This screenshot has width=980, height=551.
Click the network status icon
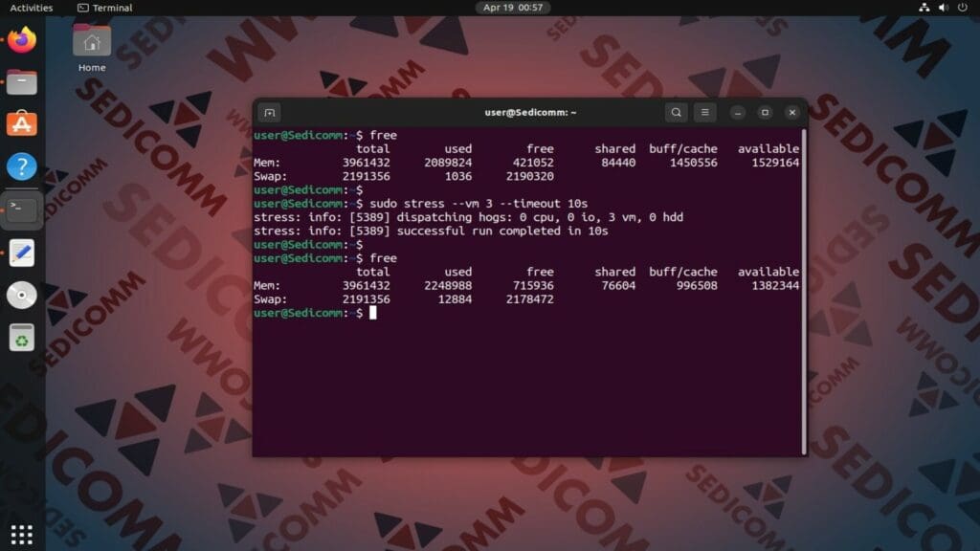point(924,8)
